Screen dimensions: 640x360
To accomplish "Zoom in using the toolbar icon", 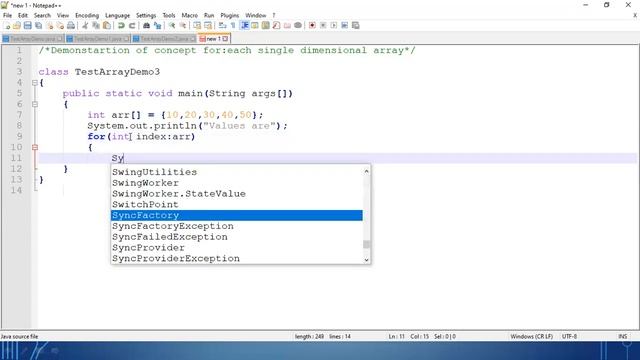I will 172,25.
